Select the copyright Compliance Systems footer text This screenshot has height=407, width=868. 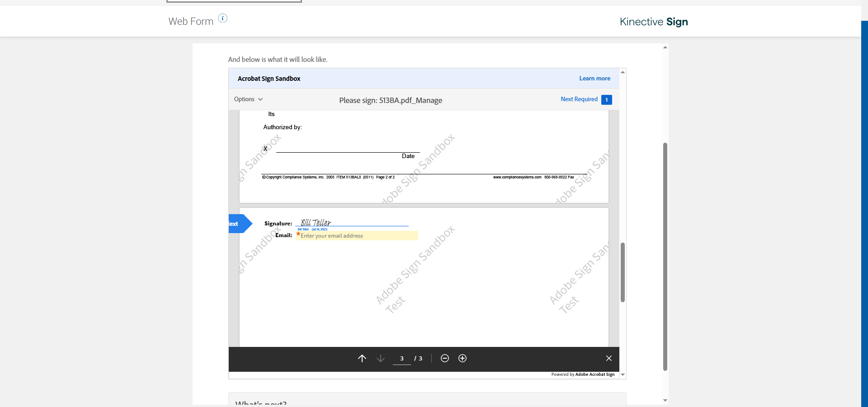coord(328,177)
